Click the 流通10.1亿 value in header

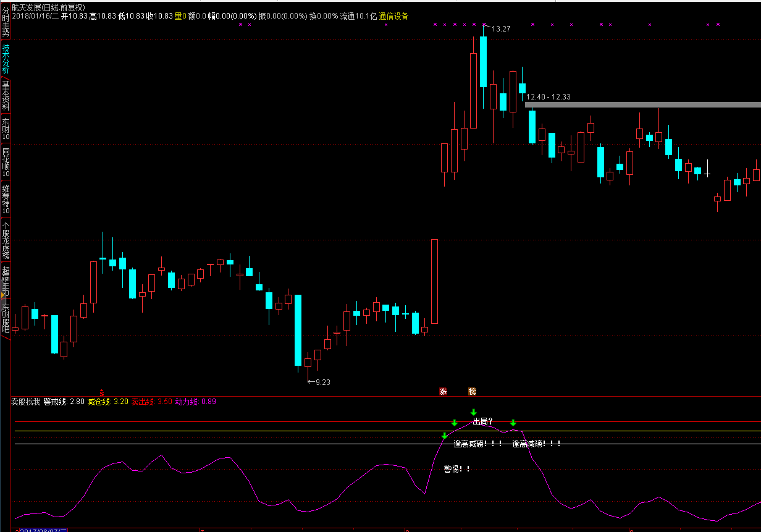pos(358,16)
